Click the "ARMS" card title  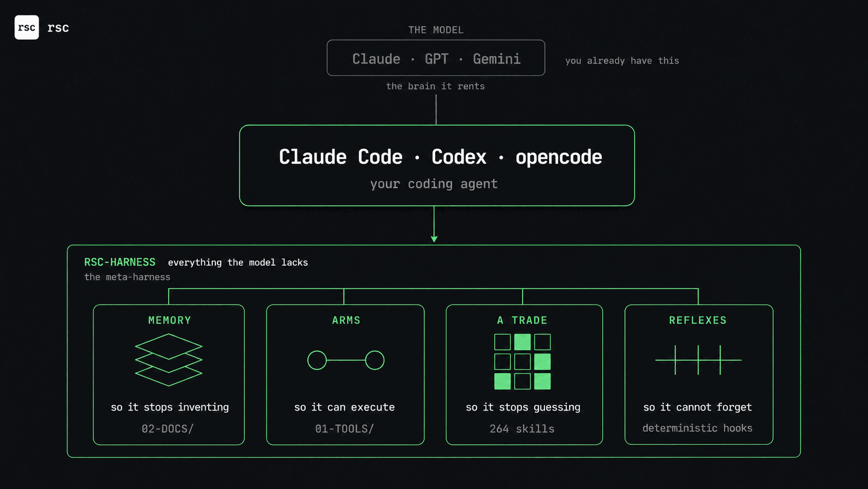[346, 321]
